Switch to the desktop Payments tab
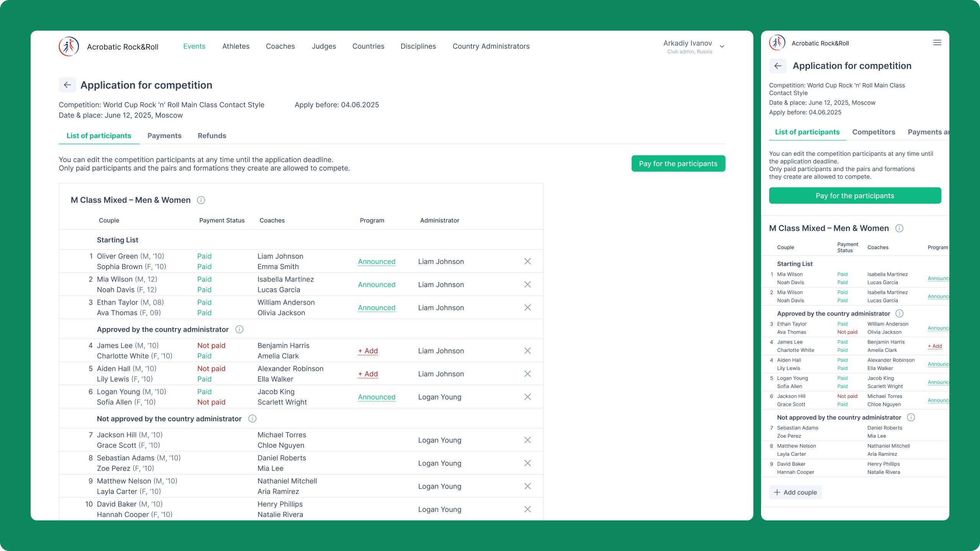980x551 pixels. click(164, 136)
